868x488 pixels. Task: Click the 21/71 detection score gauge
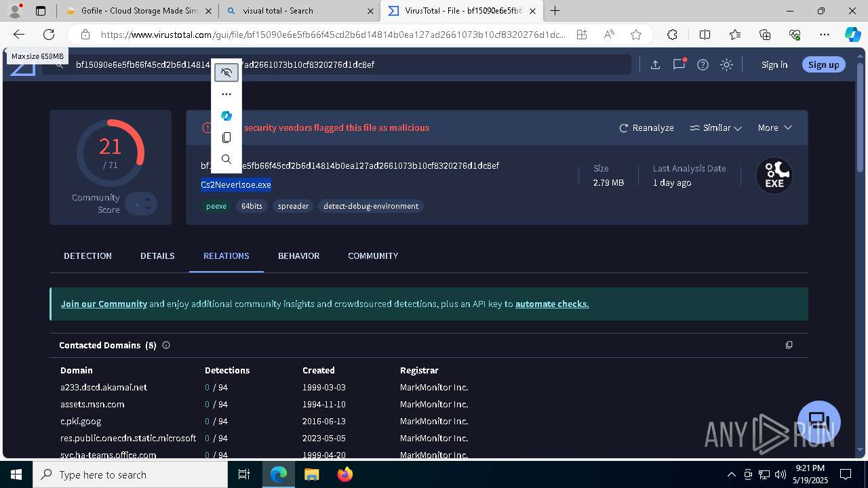click(x=111, y=152)
